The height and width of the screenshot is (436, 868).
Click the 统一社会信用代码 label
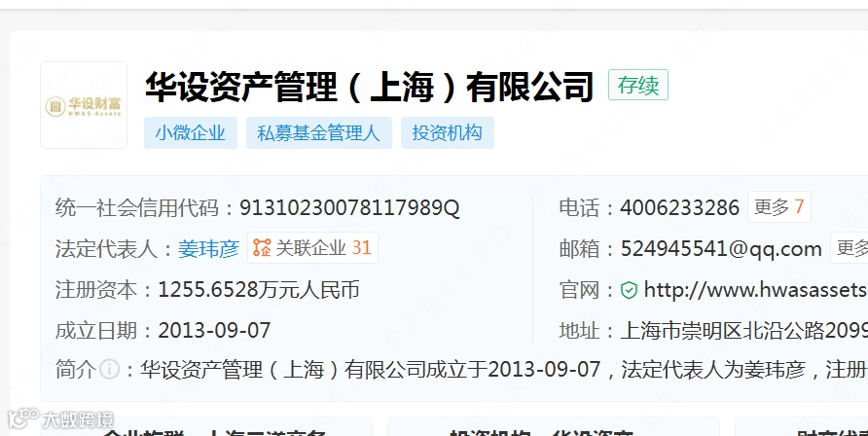[137, 208]
